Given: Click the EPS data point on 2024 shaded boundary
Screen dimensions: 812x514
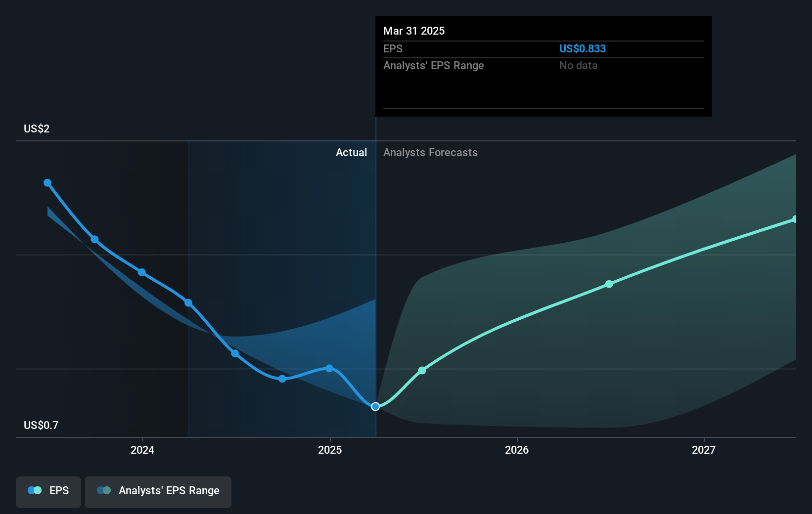Looking at the screenshot, I should pos(188,303).
